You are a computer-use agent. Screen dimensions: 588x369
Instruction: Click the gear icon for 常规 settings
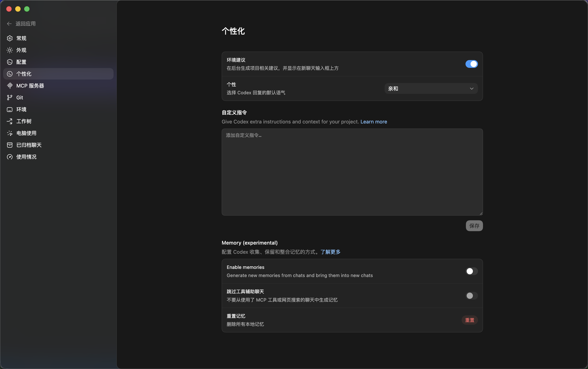pyautogui.click(x=10, y=38)
